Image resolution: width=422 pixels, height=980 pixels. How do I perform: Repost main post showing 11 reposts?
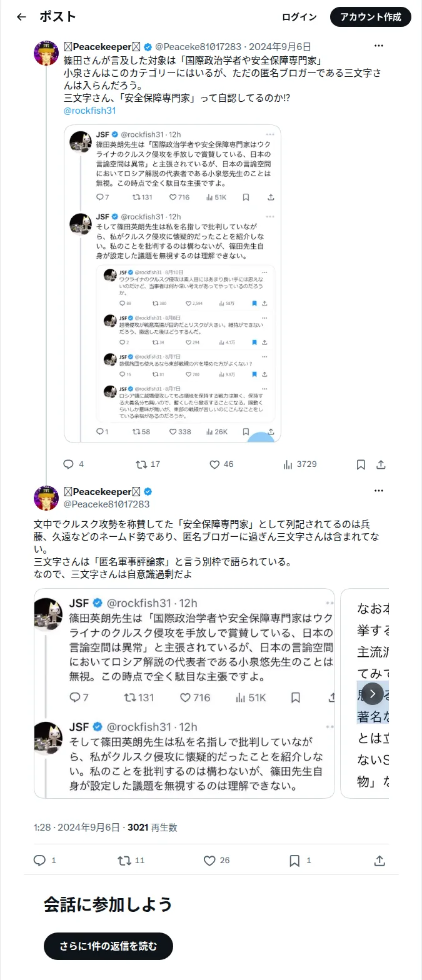point(131,861)
